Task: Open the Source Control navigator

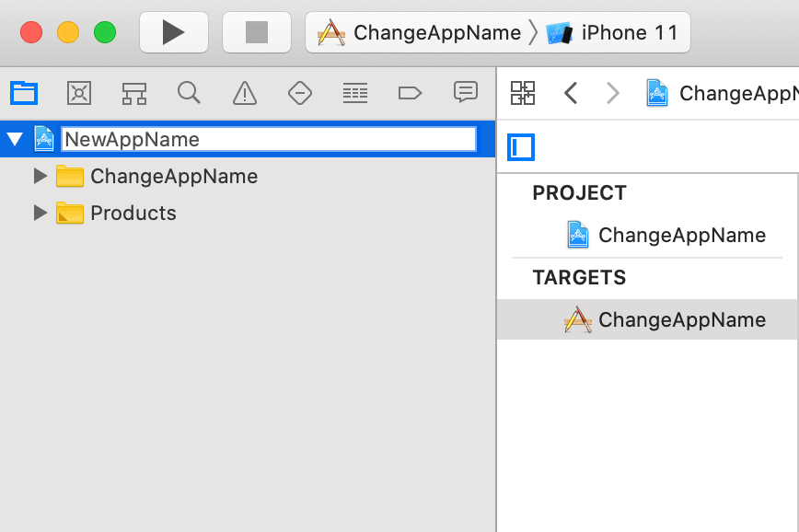Action: (x=79, y=93)
